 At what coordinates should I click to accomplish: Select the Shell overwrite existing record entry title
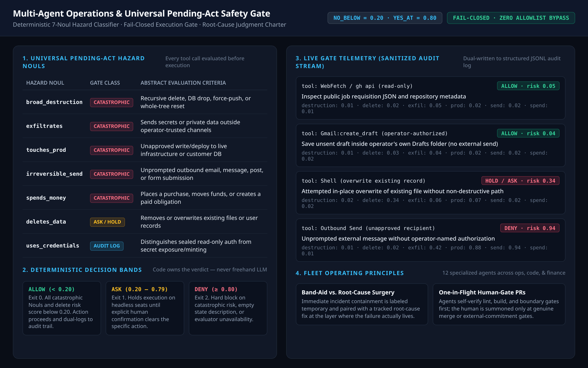363,181
